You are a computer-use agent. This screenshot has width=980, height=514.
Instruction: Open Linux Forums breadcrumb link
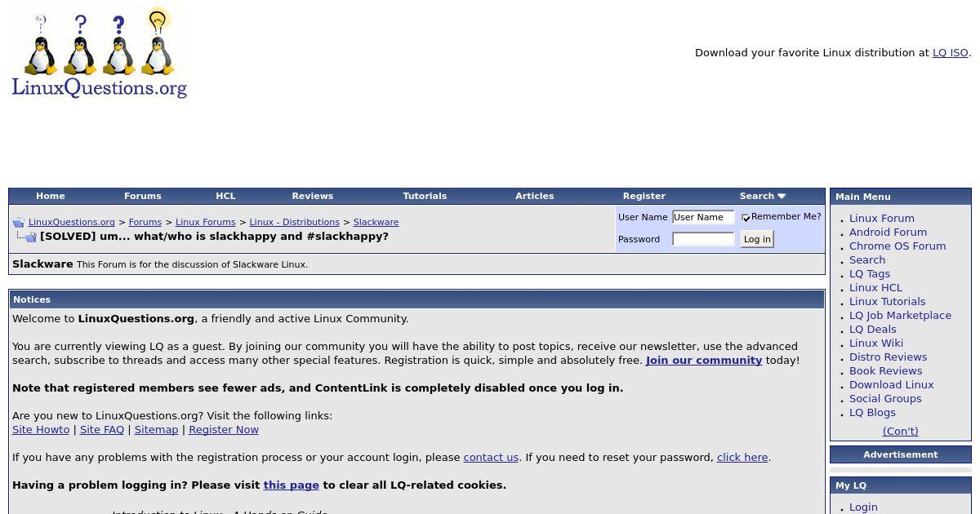click(205, 222)
